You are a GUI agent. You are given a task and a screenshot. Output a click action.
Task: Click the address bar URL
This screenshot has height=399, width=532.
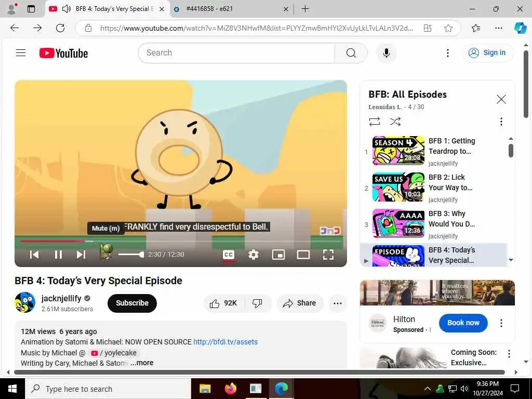[257, 28]
